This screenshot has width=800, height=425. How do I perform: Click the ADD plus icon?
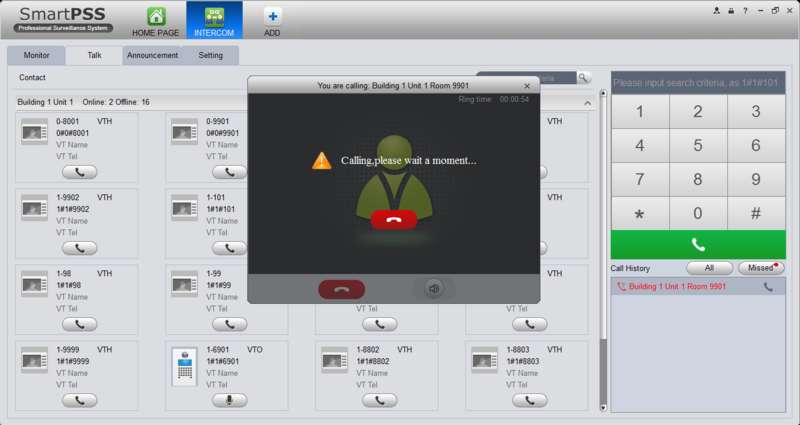pos(272,16)
